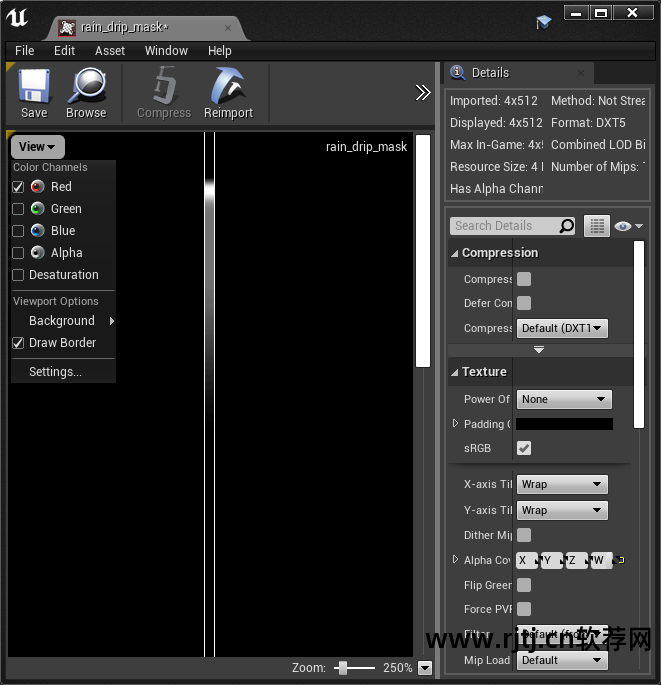This screenshot has width=661, height=685.
Task: Enable the Green channel checkbox
Action: 18,209
